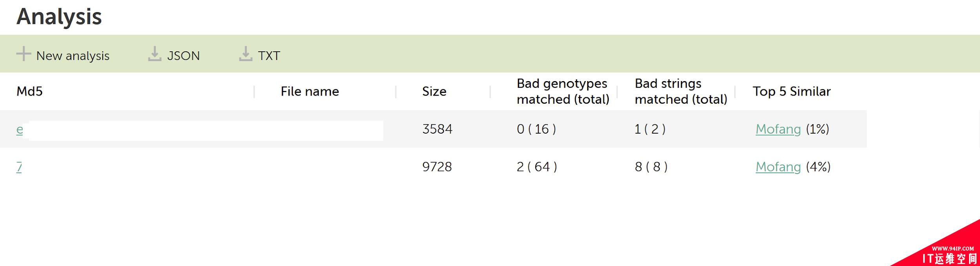Export results as JSON
980x266 pixels.
click(174, 55)
